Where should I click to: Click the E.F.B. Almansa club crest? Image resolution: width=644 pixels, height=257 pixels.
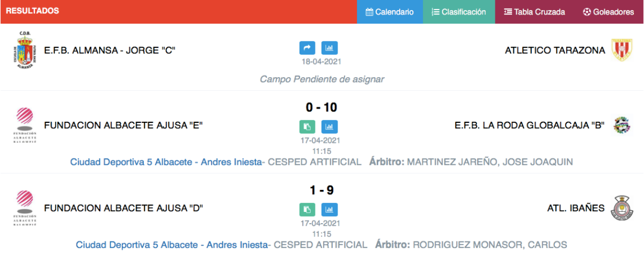pyautogui.click(x=24, y=49)
